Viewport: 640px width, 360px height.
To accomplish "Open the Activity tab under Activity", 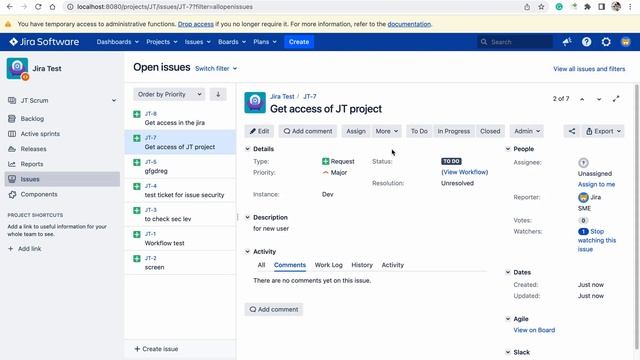I will coord(393,265).
